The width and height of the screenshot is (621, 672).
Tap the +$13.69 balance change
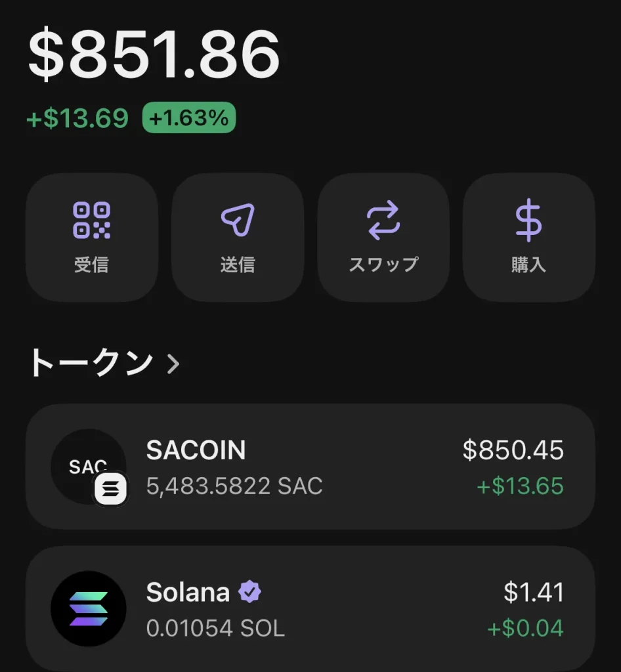coord(77,119)
